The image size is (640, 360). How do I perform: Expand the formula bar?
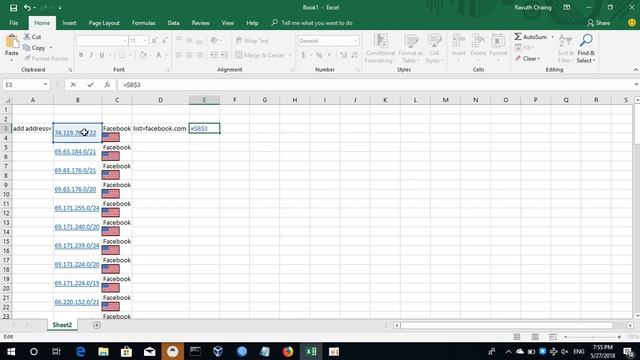pyautogui.click(x=636, y=84)
